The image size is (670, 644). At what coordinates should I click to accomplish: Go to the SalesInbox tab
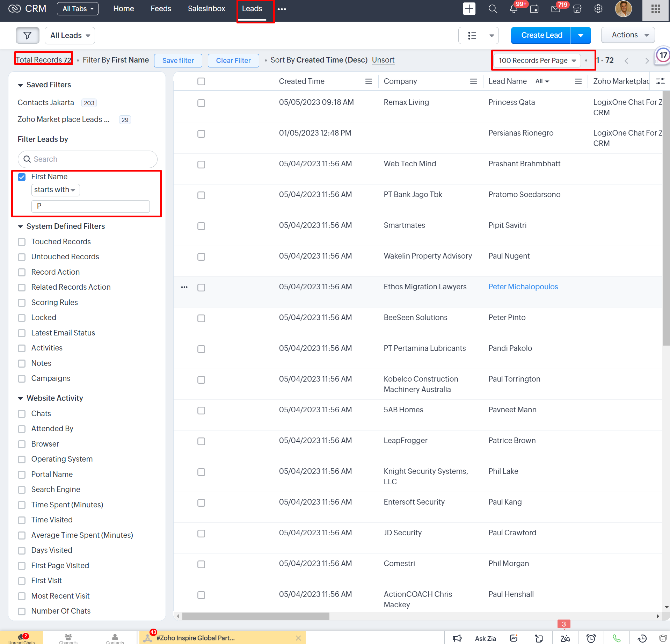click(x=206, y=9)
